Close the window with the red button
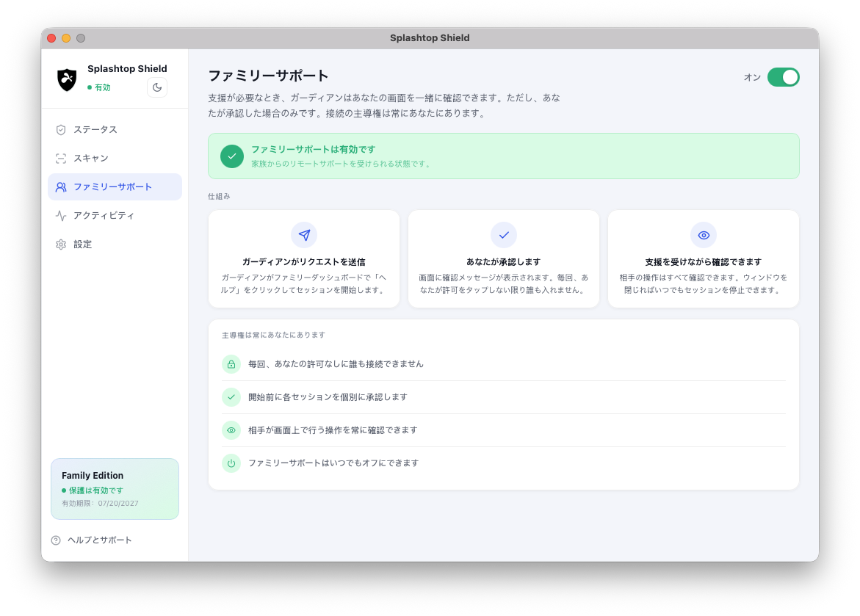The width and height of the screenshot is (860, 616). click(x=51, y=38)
